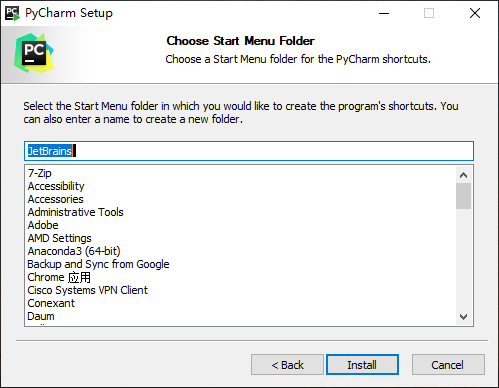The width and height of the screenshot is (499, 388).
Task: Click the scroll down arrow in folder list
Action: (x=463, y=316)
